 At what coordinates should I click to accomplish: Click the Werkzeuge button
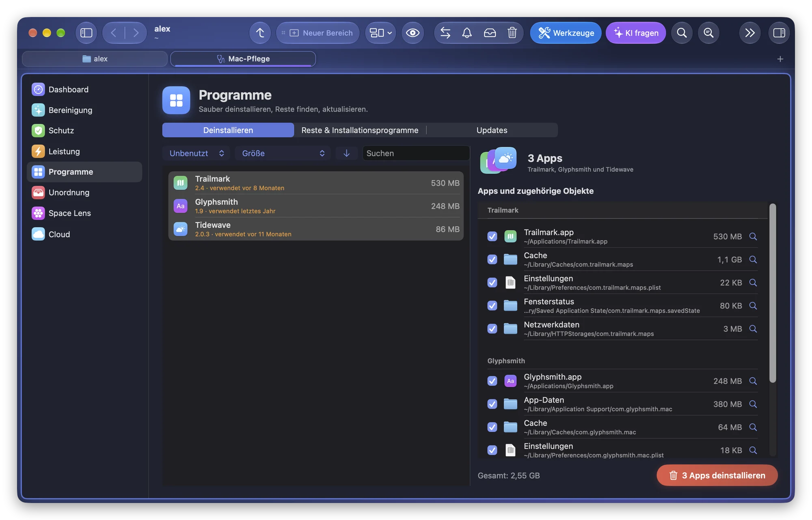(566, 33)
